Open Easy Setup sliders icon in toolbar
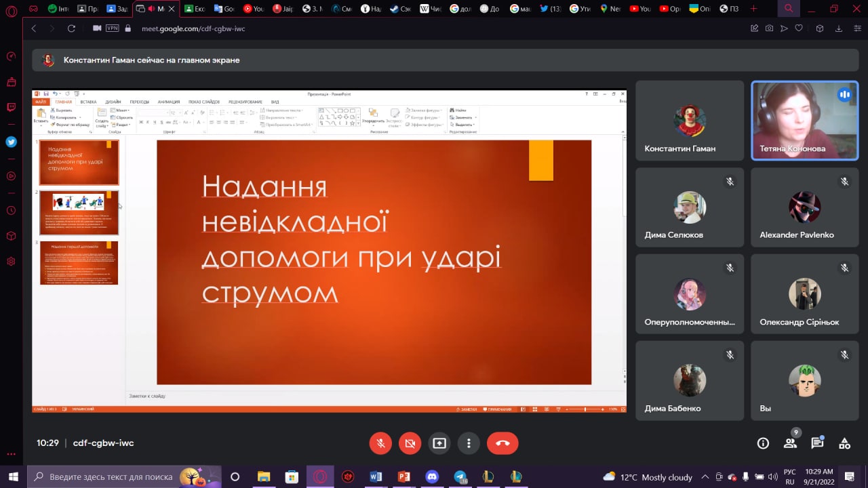868x488 pixels. pos(856,28)
